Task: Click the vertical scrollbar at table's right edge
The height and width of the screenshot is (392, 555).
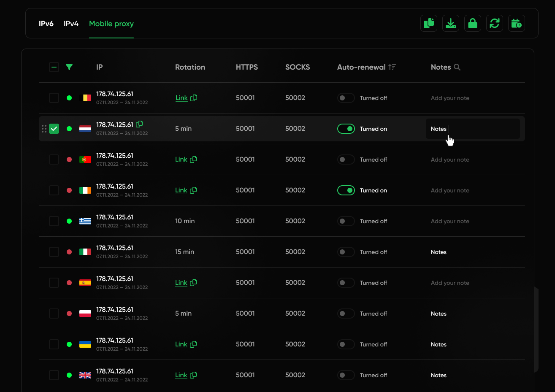Action: [536, 330]
